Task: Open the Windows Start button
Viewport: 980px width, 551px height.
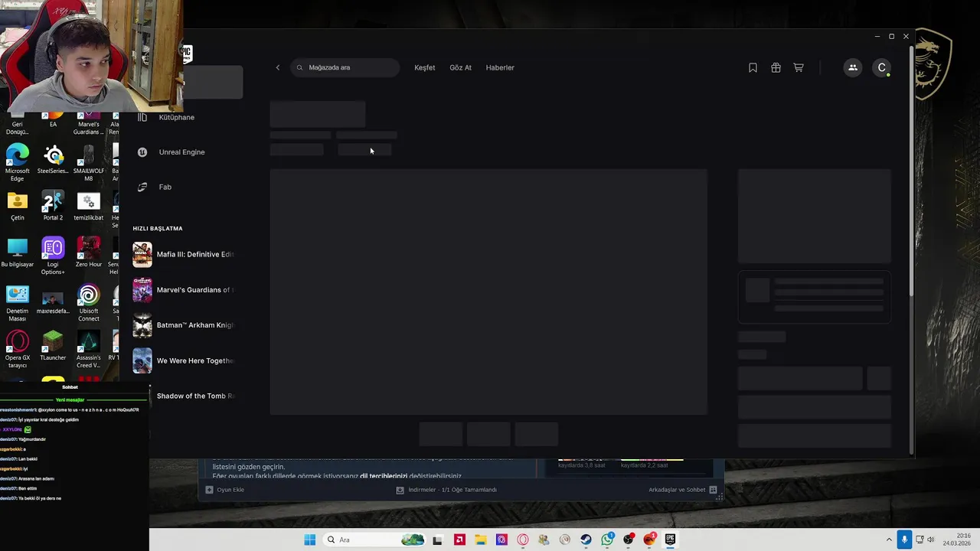Action: click(309, 540)
